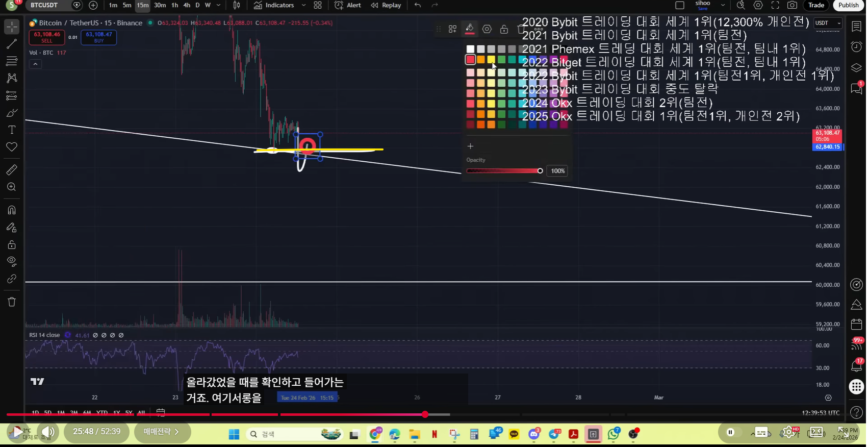Open drawing settings hexagon icon

487,29
